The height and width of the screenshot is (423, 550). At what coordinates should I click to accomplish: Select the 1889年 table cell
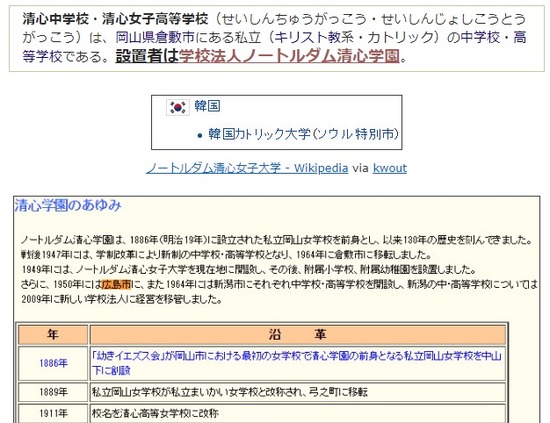pyautogui.click(x=53, y=392)
